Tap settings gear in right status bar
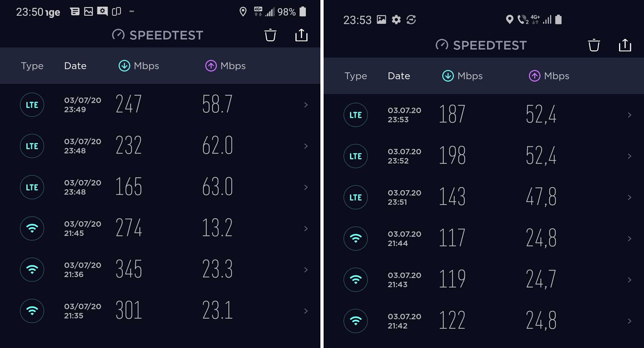The image size is (644, 348). click(x=396, y=19)
